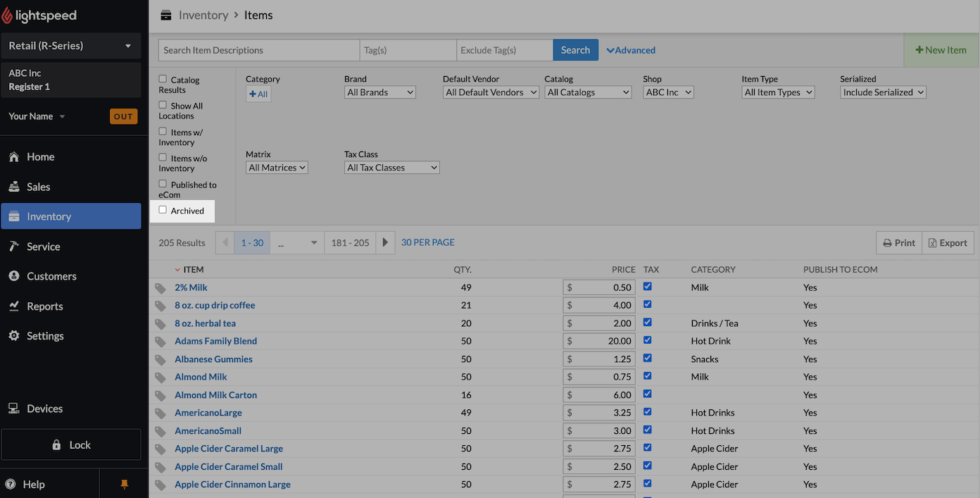Click the orange OUT clock button
The height and width of the screenshot is (498, 980).
123,116
